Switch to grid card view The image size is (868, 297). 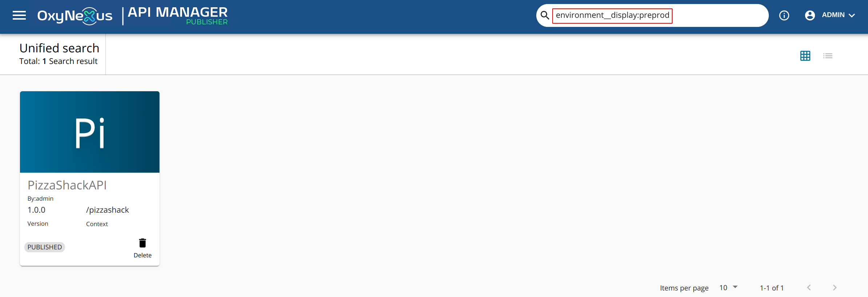[x=805, y=56]
